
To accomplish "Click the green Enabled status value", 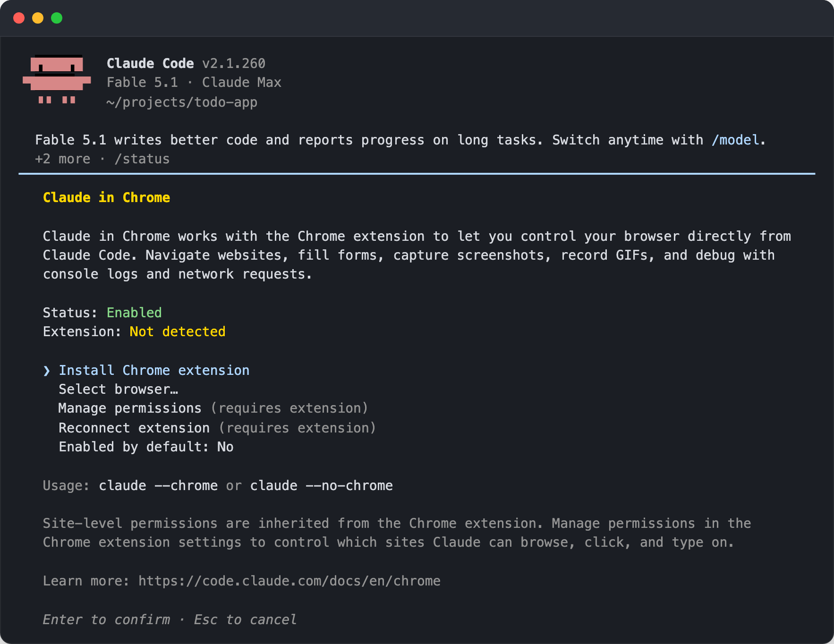I will pos(134,313).
